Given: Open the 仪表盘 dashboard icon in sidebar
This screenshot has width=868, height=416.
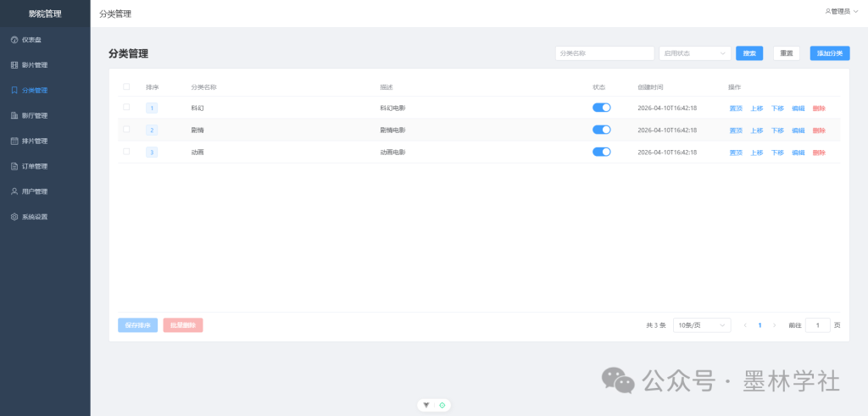Looking at the screenshot, I should coord(14,40).
